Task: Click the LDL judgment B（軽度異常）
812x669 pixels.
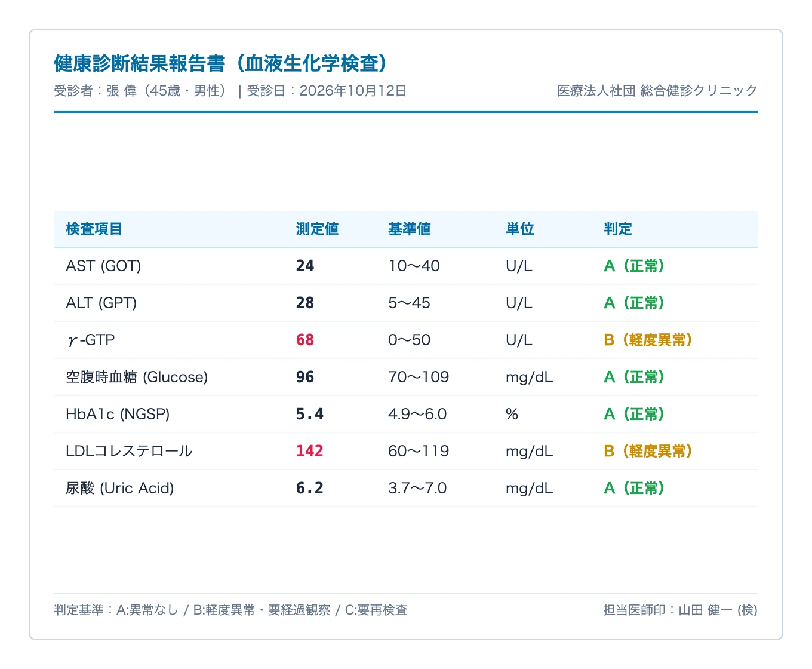Action: (648, 451)
